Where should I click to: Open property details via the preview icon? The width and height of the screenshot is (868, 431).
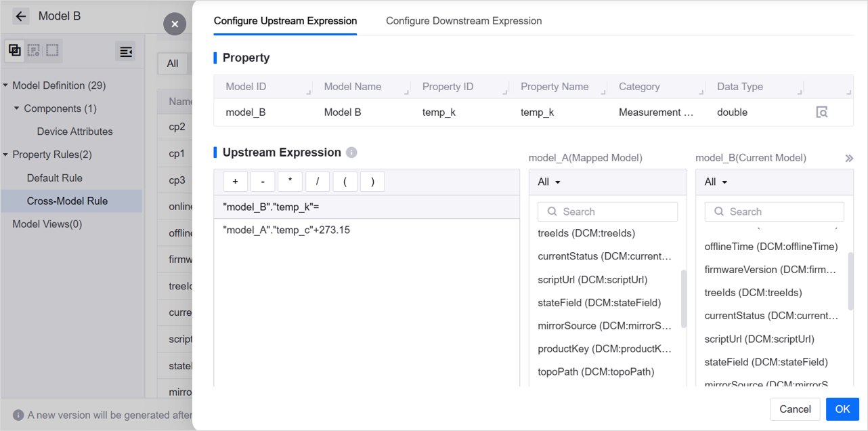tap(822, 112)
